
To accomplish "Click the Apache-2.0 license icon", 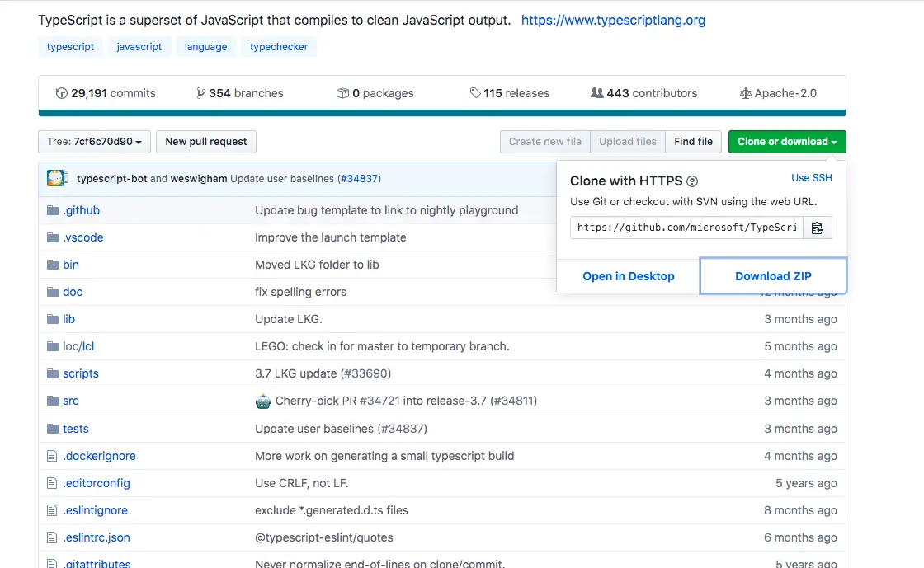I will tap(746, 93).
